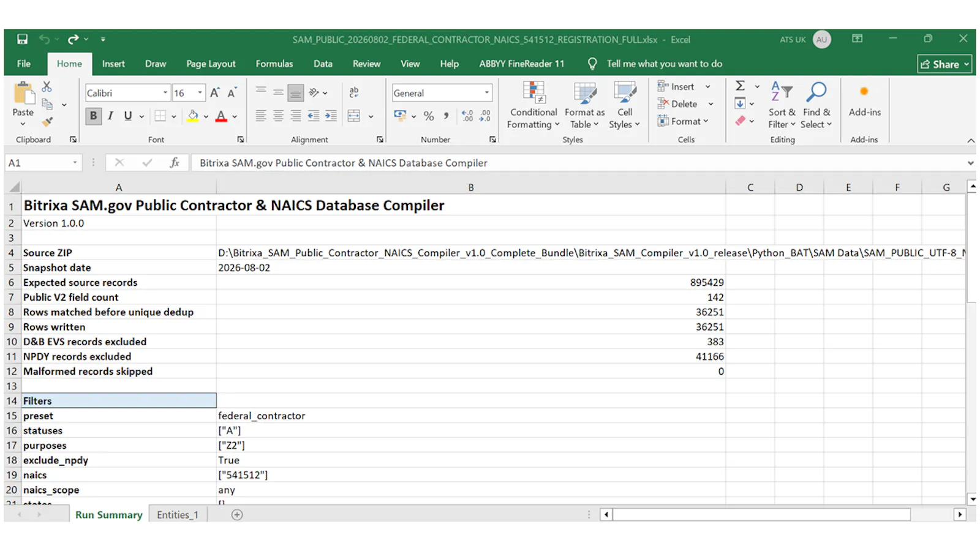980x551 pixels.
Task: Apply Percent Style
Action: click(429, 116)
